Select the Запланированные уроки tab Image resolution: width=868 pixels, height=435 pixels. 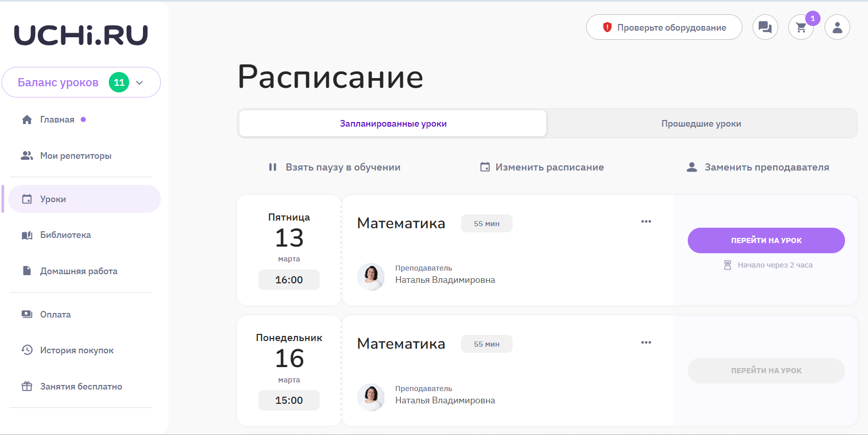(x=393, y=124)
